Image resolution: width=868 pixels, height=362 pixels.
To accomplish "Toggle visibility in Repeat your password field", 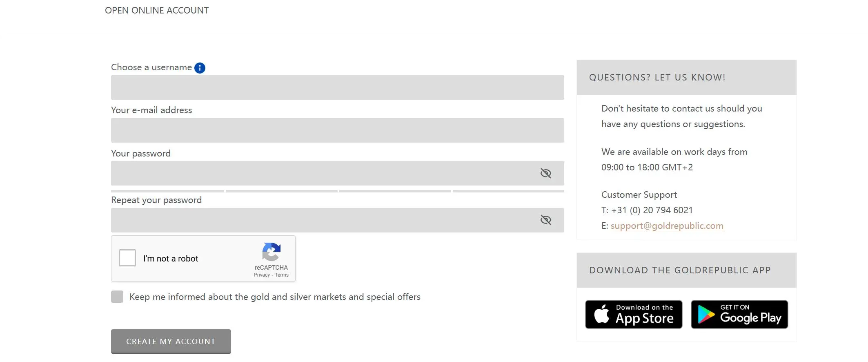I will pos(545,220).
